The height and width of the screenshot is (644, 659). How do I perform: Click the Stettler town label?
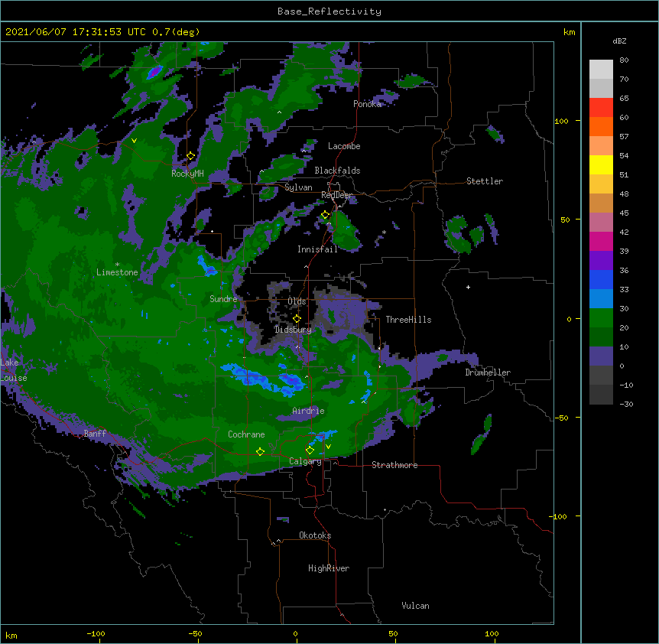[485, 181]
